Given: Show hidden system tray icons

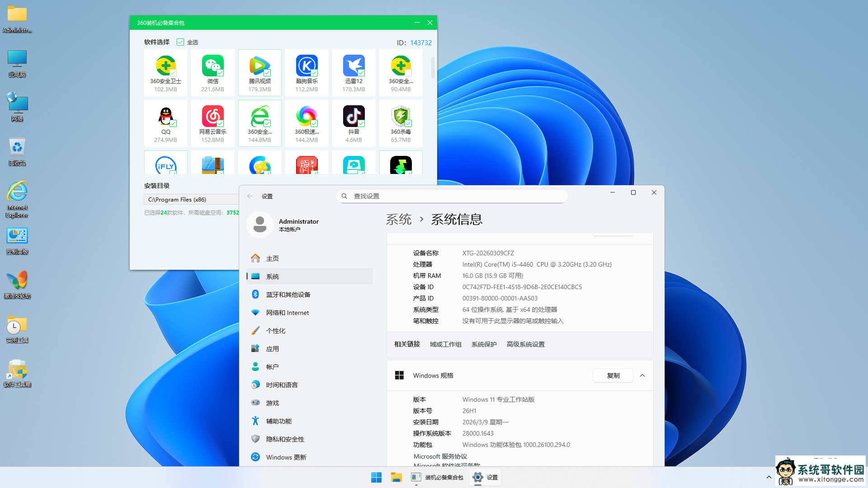Looking at the screenshot, I should [x=769, y=477].
